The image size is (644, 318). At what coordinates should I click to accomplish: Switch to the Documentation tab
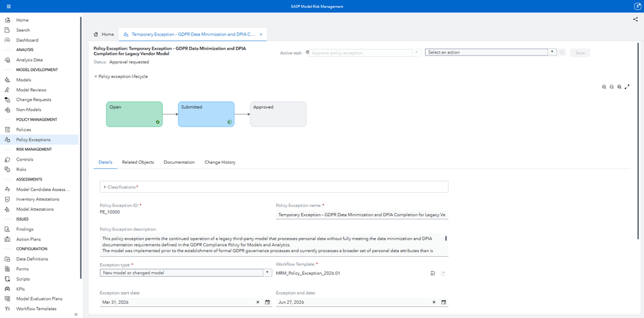[179, 163]
